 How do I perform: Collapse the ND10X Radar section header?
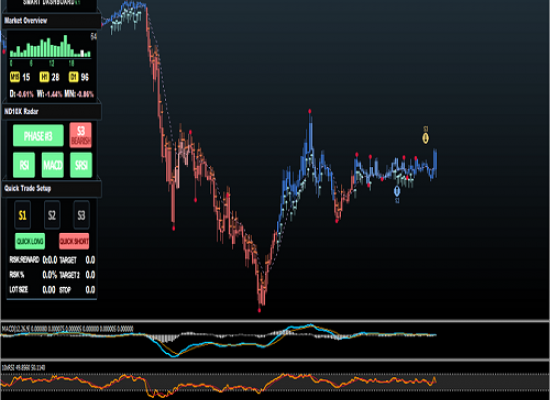click(x=52, y=112)
